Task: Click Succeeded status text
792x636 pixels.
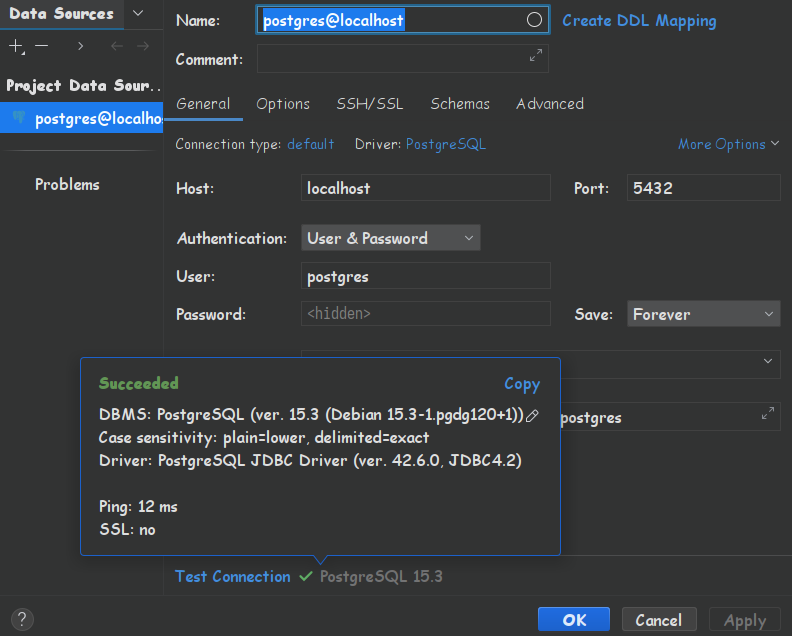Action: coord(138,383)
